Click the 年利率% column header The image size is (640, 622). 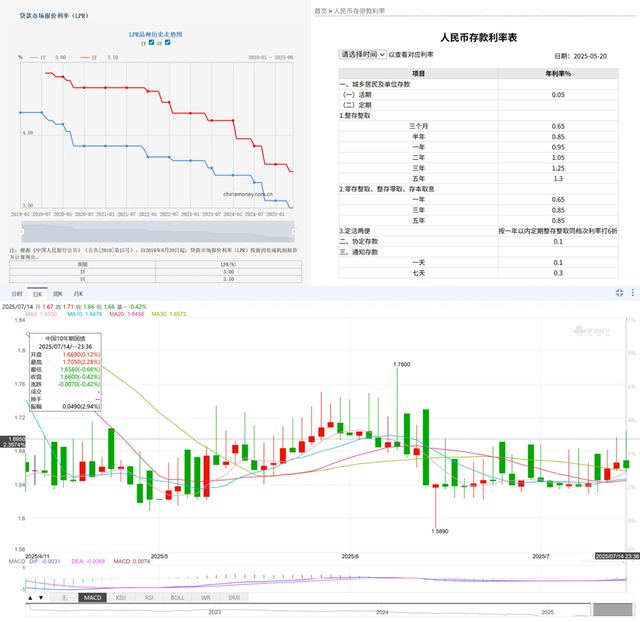(x=558, y=73)
